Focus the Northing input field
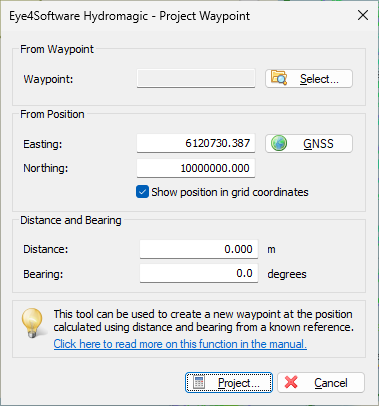This screenshot has height=406, width=379. [x=196, y=168]
